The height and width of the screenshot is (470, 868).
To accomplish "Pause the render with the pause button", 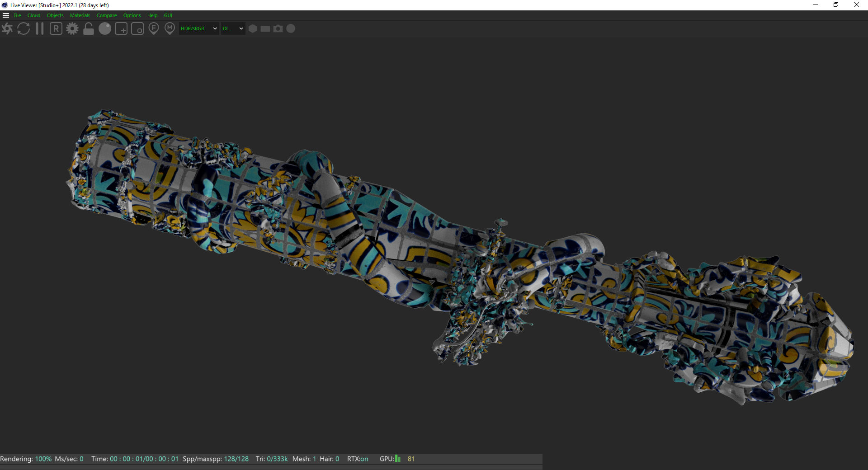I will (x=40, y=29).
